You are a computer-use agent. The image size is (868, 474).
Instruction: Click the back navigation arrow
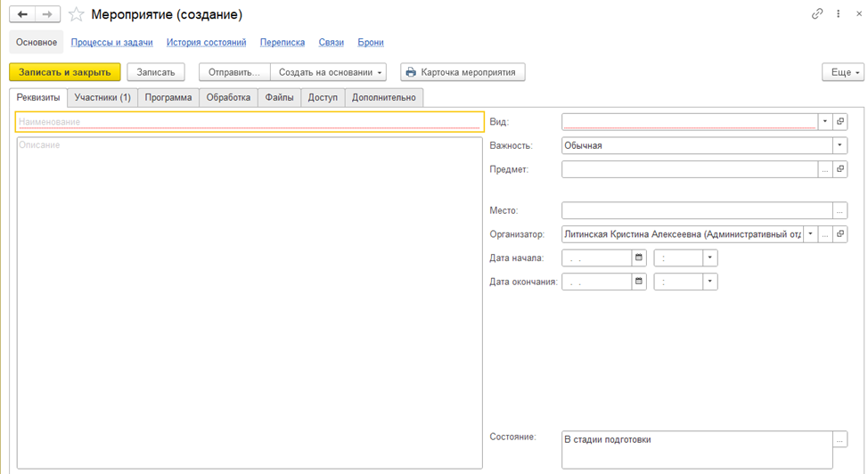pos(22,14)
